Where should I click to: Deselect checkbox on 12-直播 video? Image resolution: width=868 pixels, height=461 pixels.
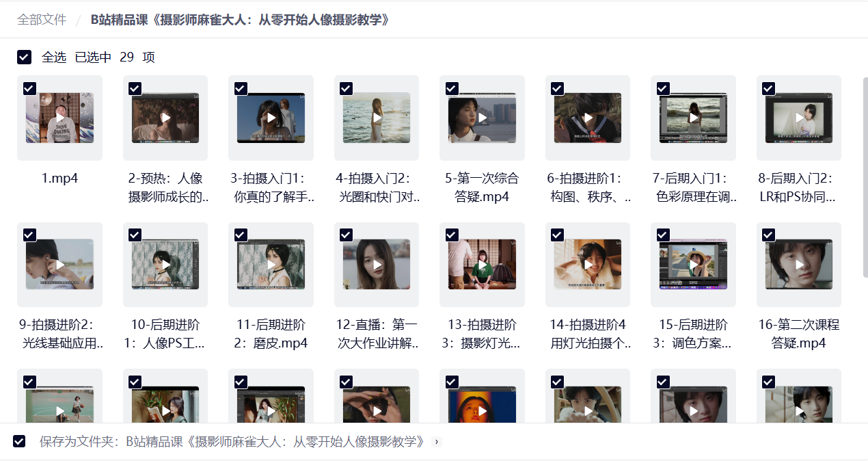[346, 235]
